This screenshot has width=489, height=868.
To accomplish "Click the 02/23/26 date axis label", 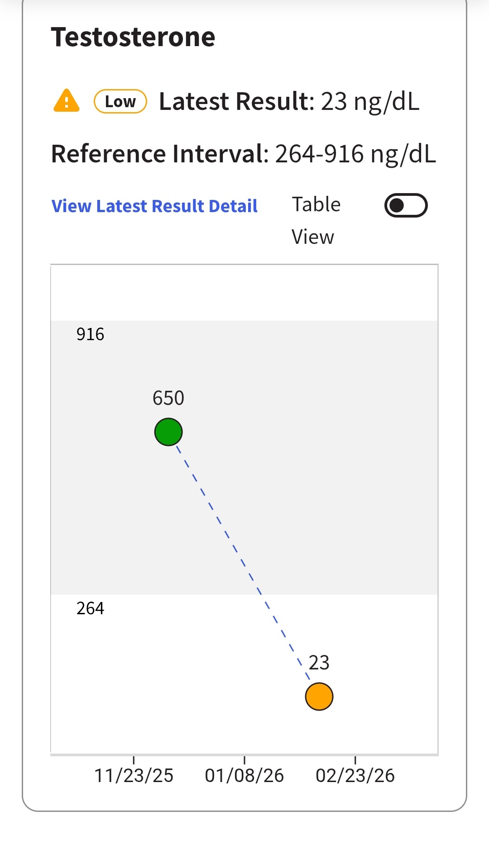I will [355, 775].
